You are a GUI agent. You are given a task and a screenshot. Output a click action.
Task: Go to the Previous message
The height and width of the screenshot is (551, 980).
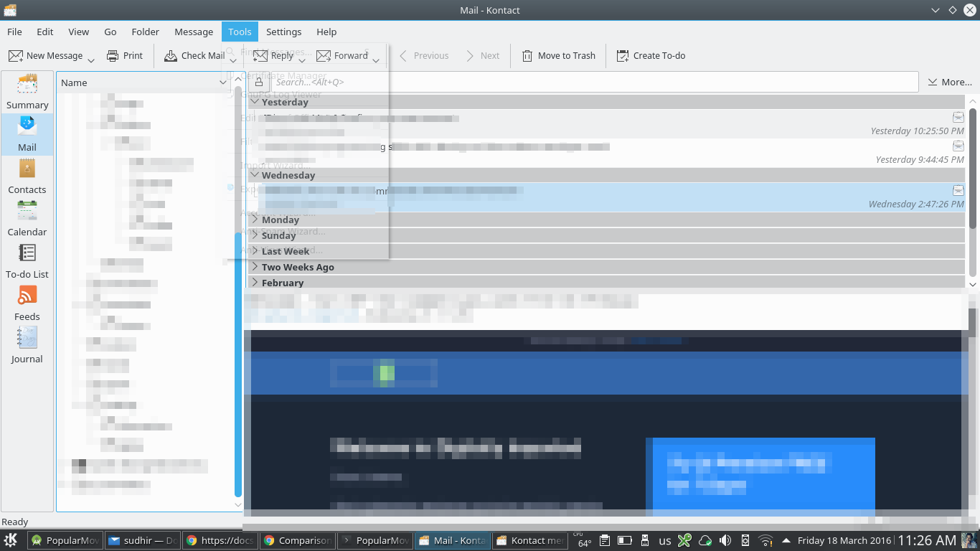point(423,55)
